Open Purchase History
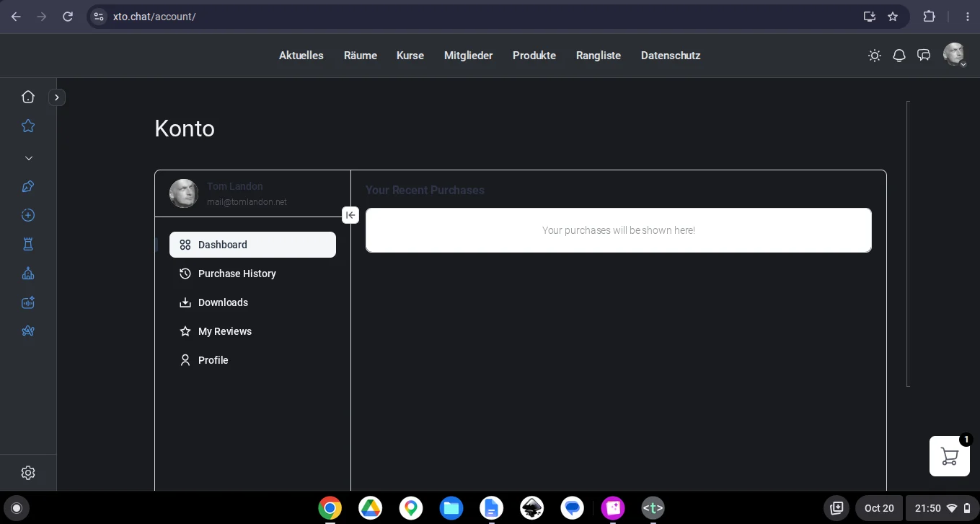The height and width of the screenshot is (524, 980). (252, 274)
